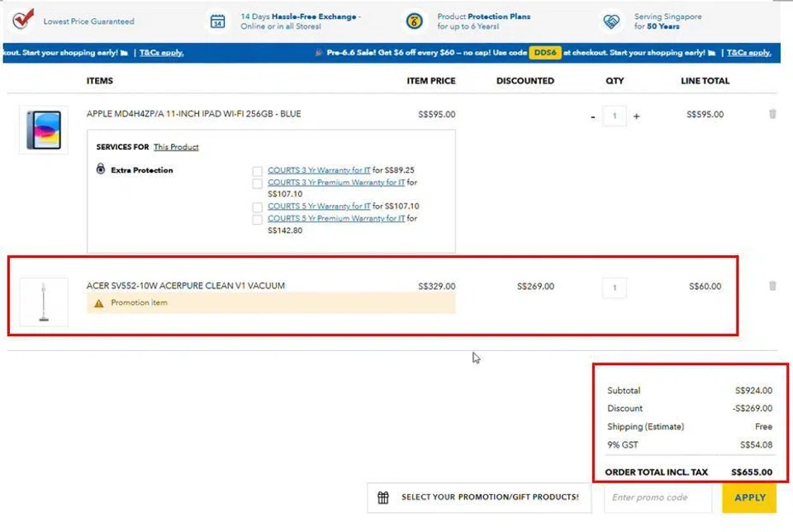Viewport: 793px width, 532px height.
Task: Click the warning icon on the Promotion item banner
Action: click(98, 302)
